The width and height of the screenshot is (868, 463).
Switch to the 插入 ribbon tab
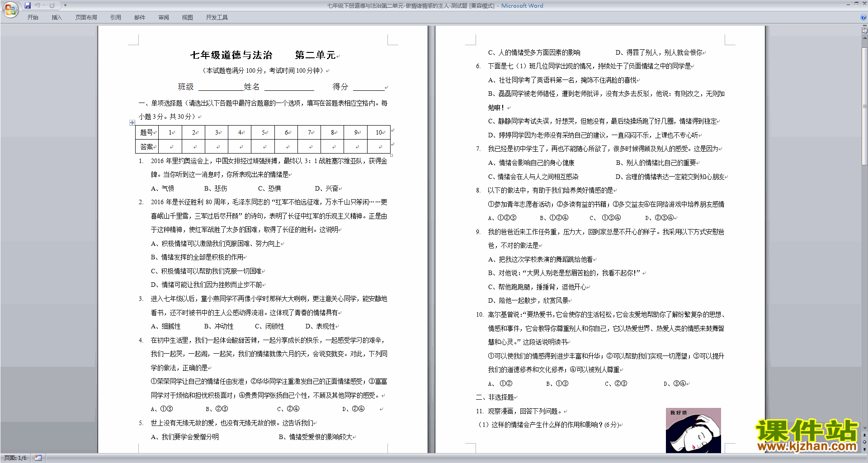click(x=57, y=18)
